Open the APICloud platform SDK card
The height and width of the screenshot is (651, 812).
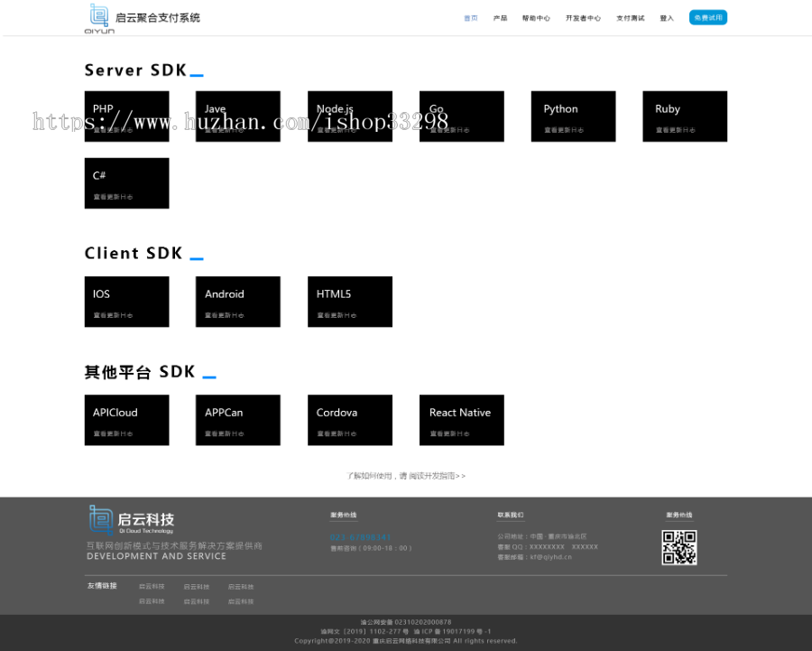coord(127,421)
